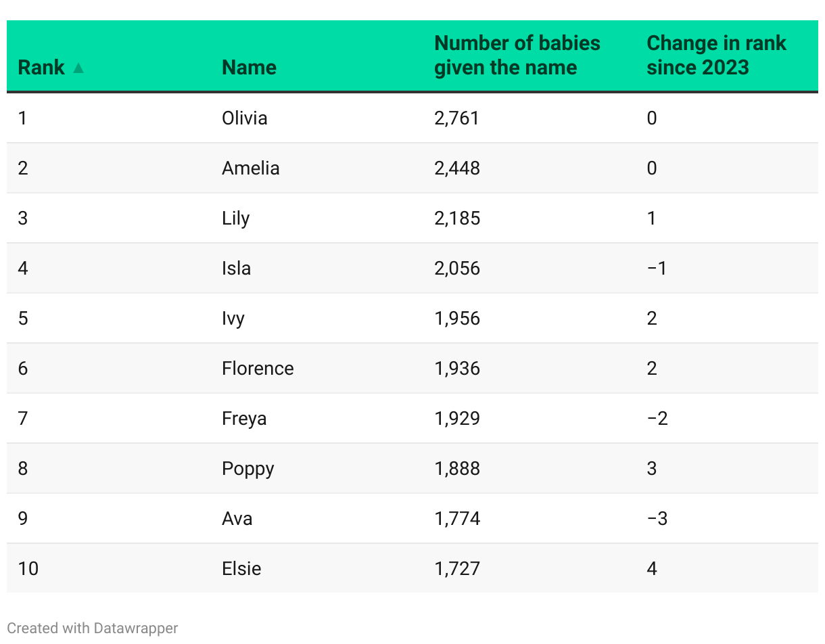Select the Ava name entry
This screenshot has height=644, width=825.
point(237,519)
